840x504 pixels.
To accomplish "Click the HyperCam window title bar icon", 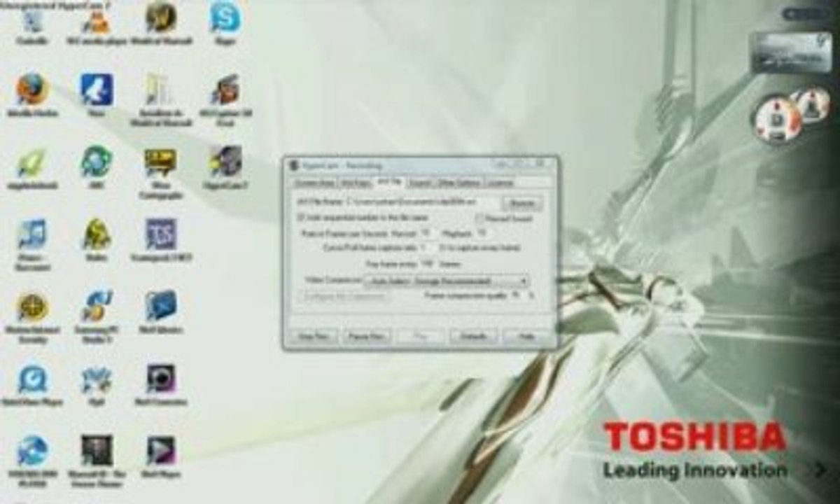I will (294, 166).
